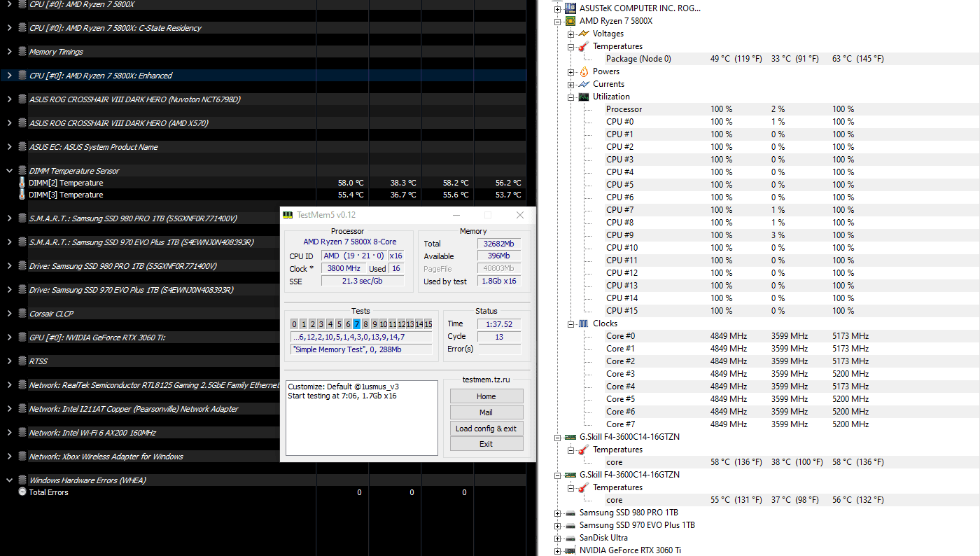This screenshot has width=980, height=556.
Task: Click the testing log text box in TestMem5
Action: tap(363, 418)
